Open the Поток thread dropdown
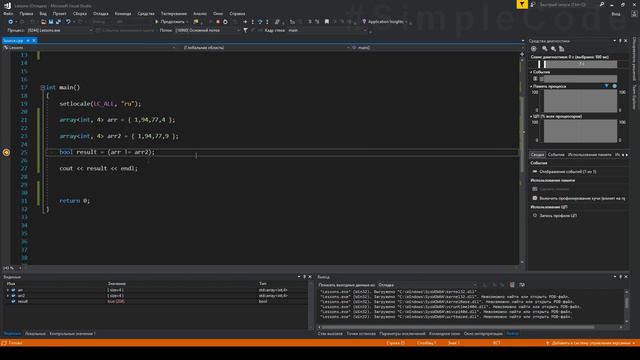 (207, 30)
